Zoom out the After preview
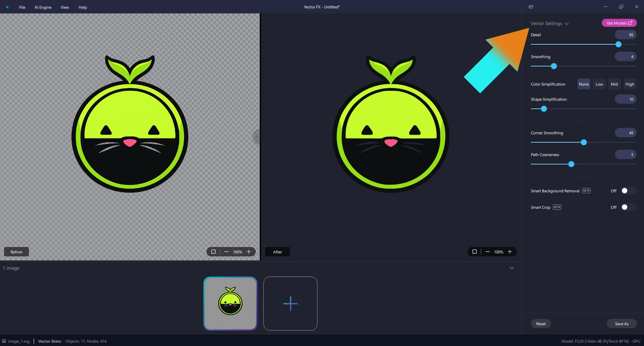Screen dimensions: 644x346 click(x=488, y=252)
